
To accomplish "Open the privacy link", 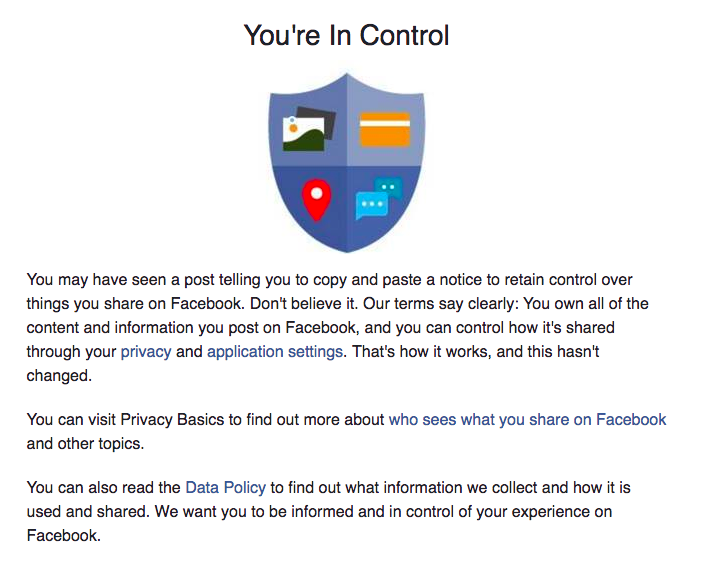I will 146,352.
